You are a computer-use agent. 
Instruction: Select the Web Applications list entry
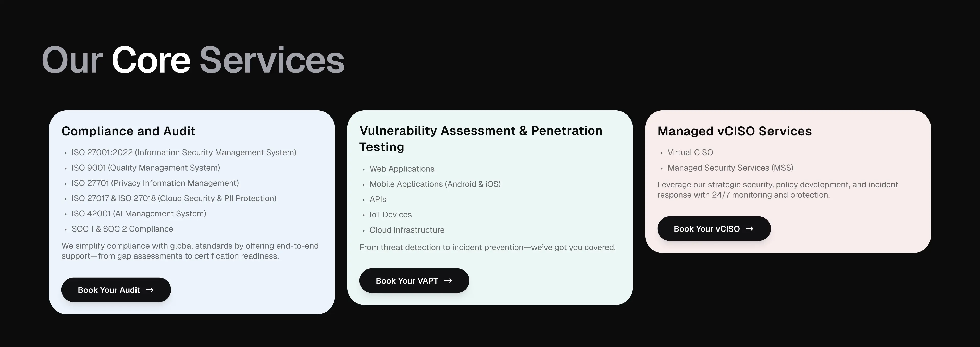pos(402,169)
